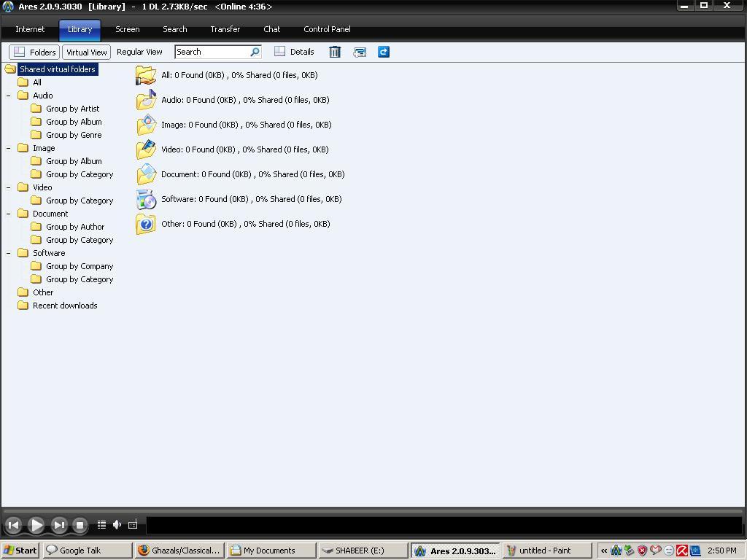The width and height of the screenshot is (747, 560).
Task: Select Group by Author folder
Action: (x=75, y=227)
